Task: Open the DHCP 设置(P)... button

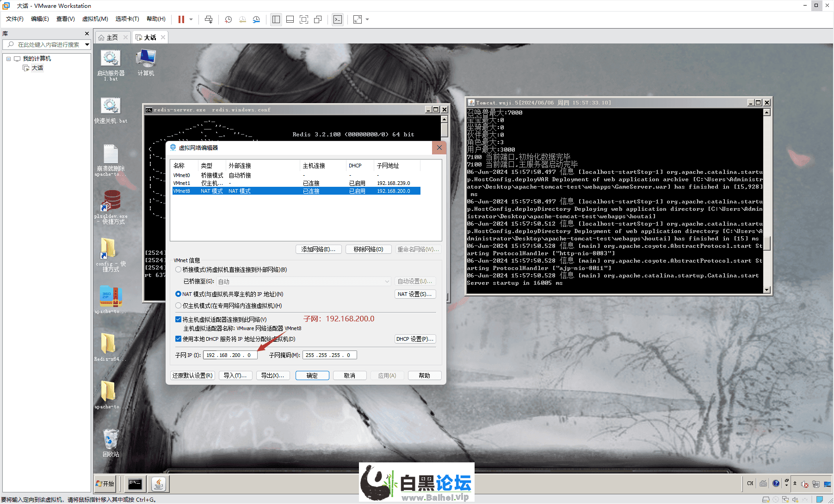Action: click(x=415, y=339)
